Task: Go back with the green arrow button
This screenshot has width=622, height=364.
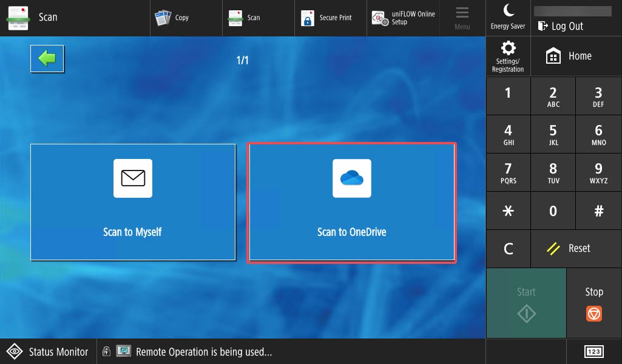Action: coord(47,59)
